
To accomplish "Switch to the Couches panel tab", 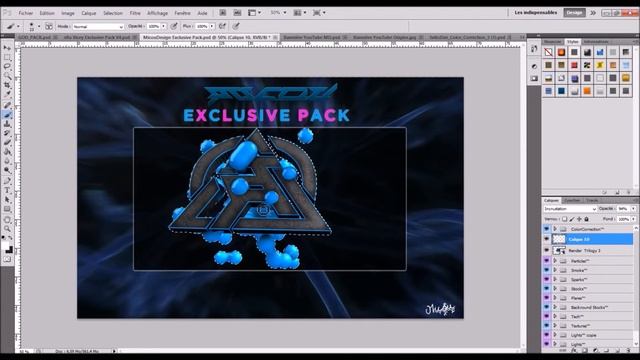I will click(572, 200).
